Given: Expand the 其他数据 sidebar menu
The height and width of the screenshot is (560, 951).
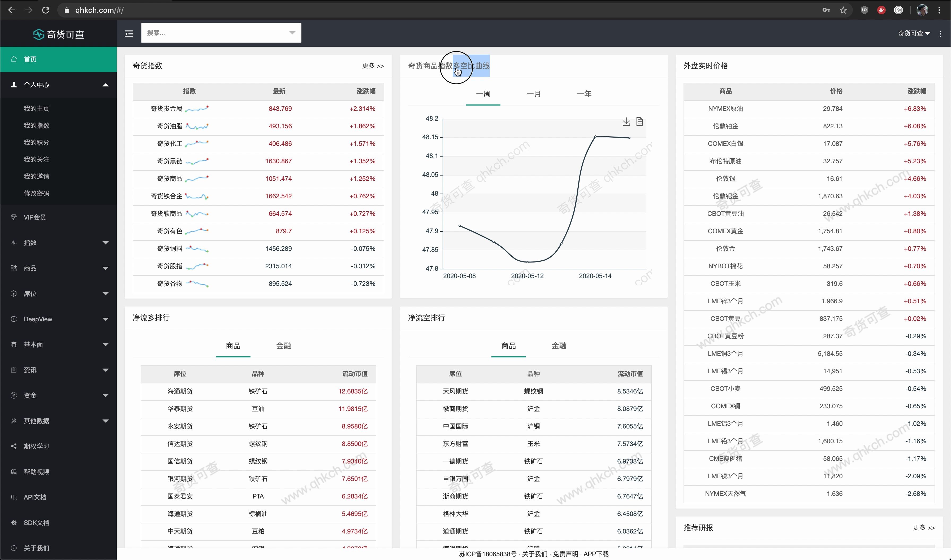Looking at the screenshot, I should click(105, 421).
